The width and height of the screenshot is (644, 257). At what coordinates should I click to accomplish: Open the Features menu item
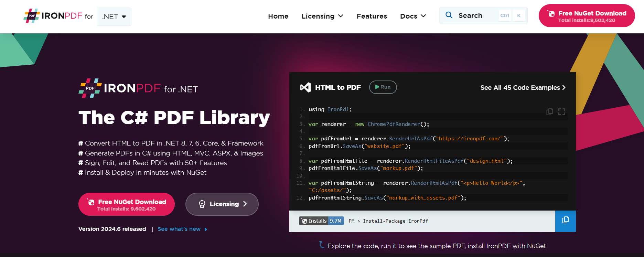click(x=372, y=16)
